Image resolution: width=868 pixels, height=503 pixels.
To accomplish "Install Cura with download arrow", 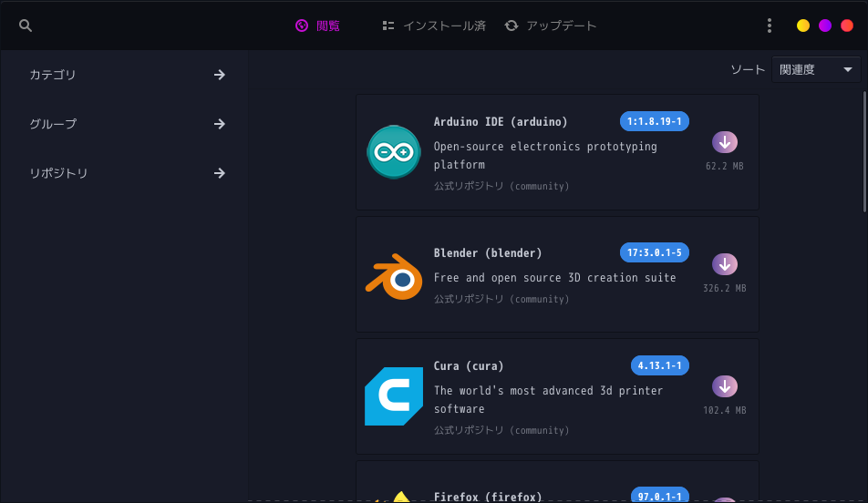I will [725, 386].
